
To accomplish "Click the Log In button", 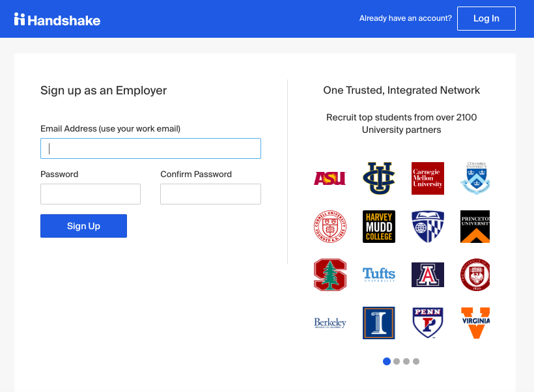I will coord(486,18).
